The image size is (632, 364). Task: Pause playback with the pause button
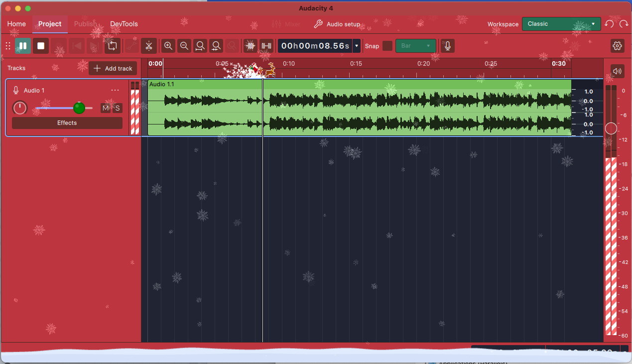coord(23,46)
